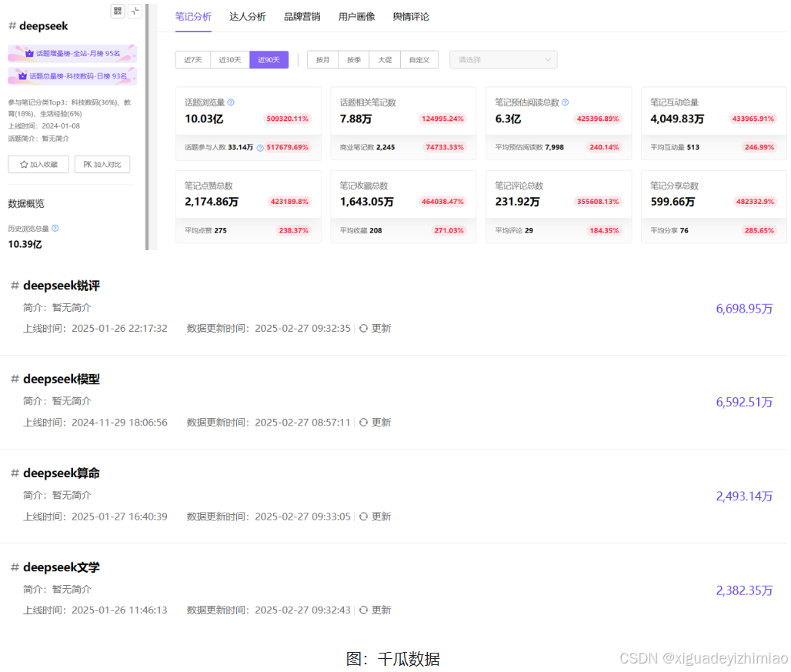This screenshot has height=672, width=791.
Task: Switch to 品牌营销 tab
Action: 302,17
